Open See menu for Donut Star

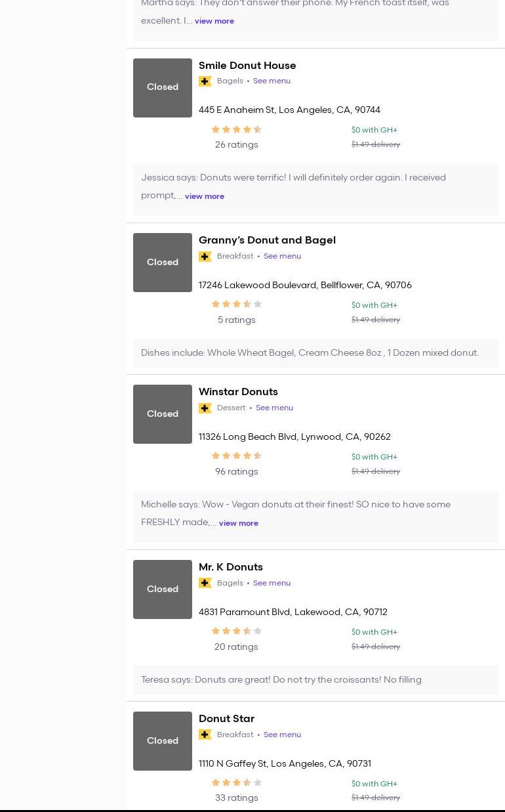click(282, 735)
